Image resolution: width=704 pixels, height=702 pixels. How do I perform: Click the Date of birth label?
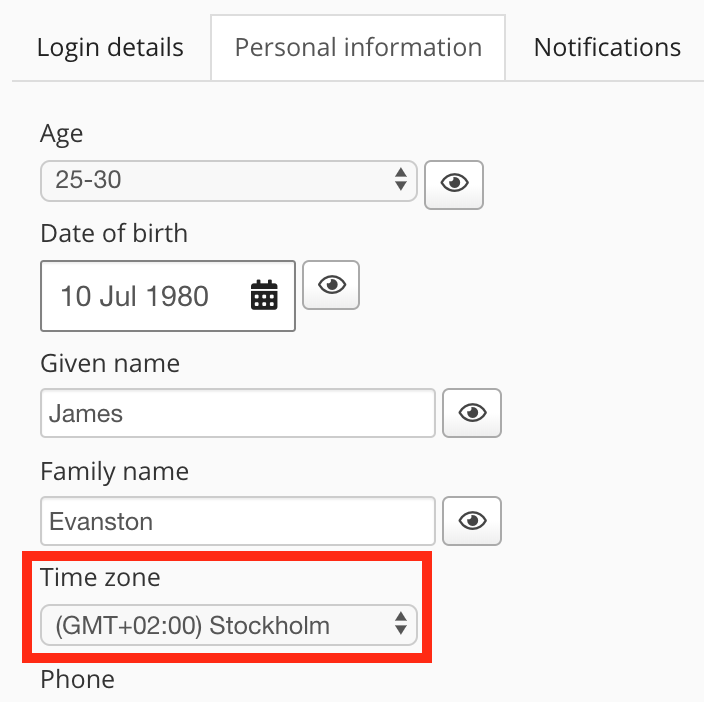click(114, 233)
